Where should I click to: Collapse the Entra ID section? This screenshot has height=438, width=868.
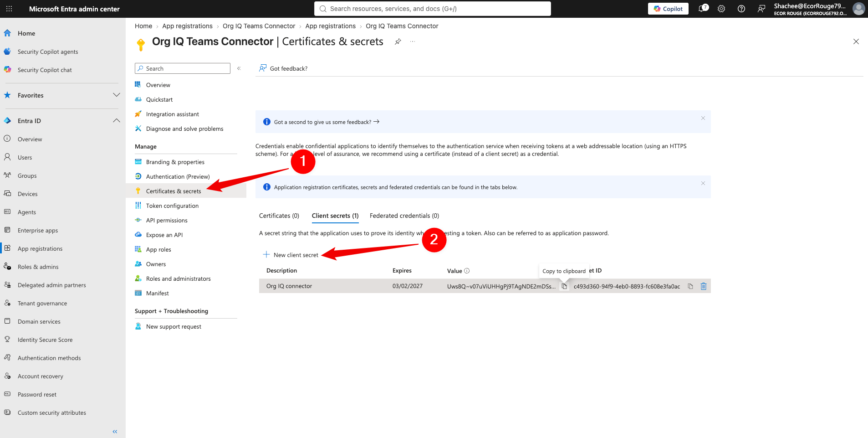[116, 121]
